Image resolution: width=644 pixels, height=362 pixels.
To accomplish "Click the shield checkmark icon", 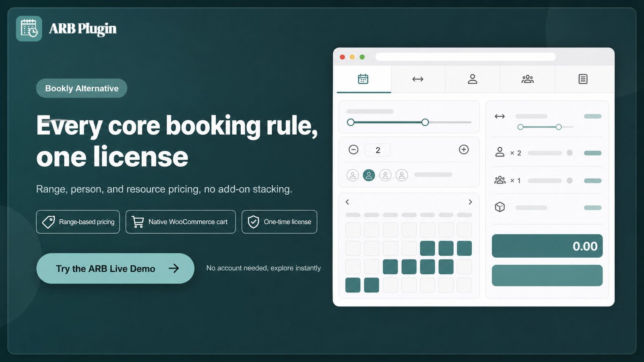I will 253,222.
